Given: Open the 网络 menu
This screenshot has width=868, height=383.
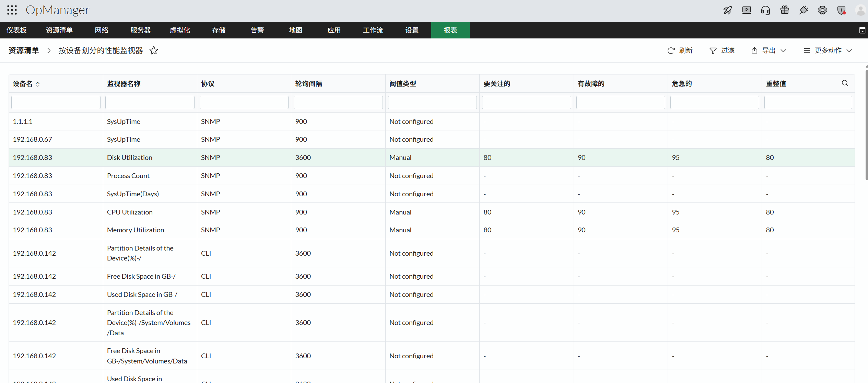Looking at the screenshot, I should pyautogui.click(x=102, y=30).
